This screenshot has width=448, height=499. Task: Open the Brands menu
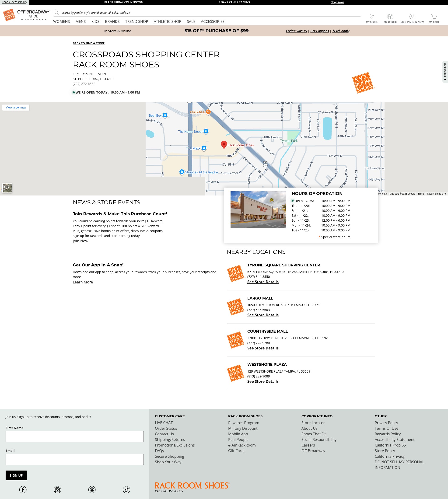click(112, 21)
